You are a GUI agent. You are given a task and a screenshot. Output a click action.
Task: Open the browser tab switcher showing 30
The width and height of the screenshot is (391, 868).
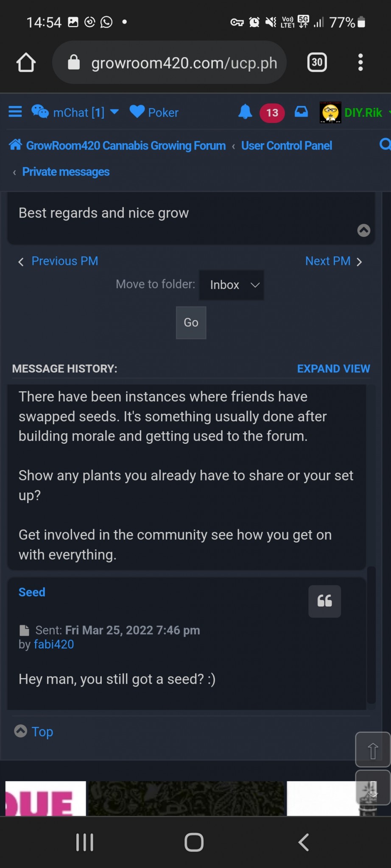(317, 63)
